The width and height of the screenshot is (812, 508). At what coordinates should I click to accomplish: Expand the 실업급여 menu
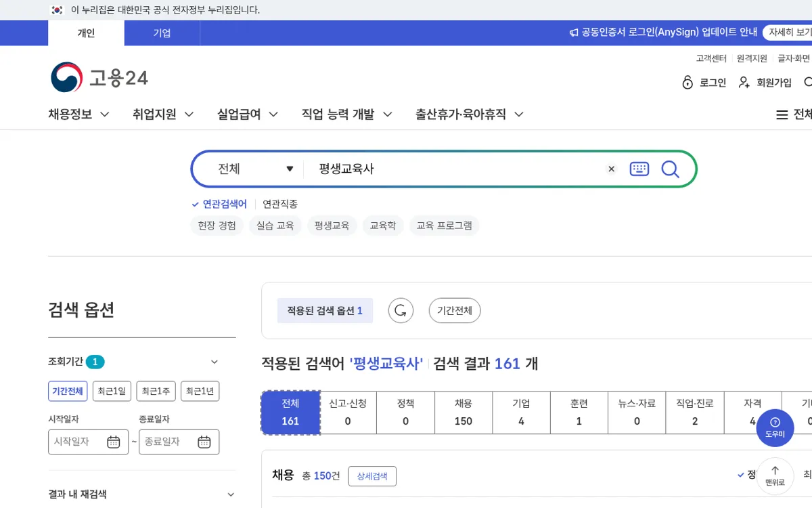tap(248, 114)
